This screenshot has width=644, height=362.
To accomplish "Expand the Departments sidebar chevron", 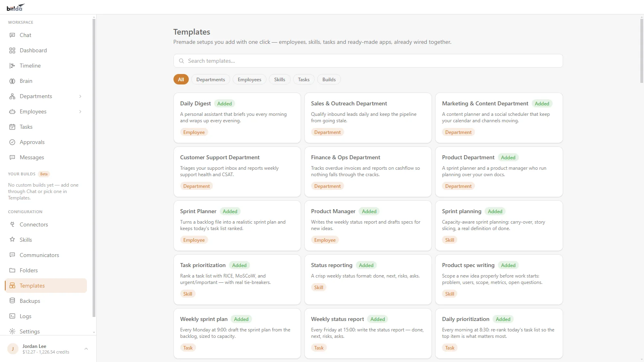I will [x=80, y=96].
